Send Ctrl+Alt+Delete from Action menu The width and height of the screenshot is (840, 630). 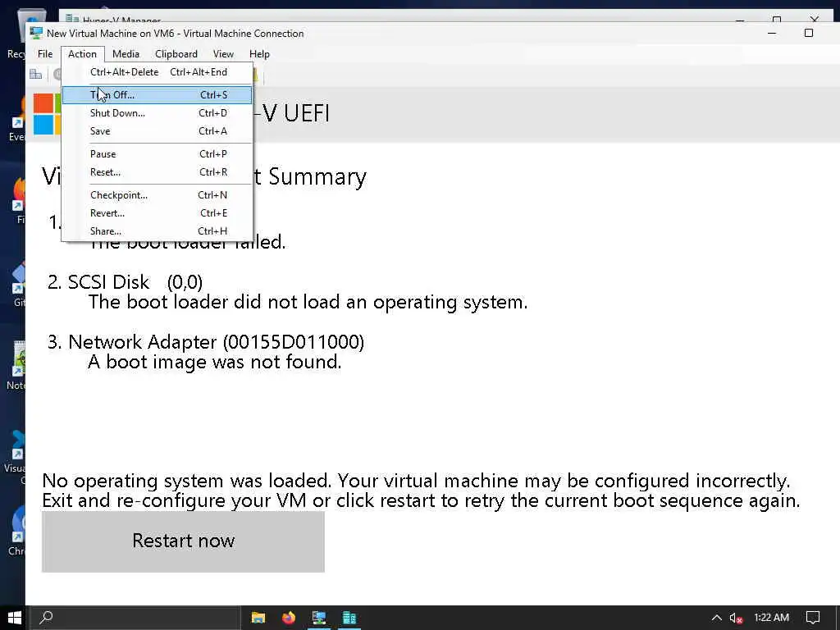pos(157,72)
